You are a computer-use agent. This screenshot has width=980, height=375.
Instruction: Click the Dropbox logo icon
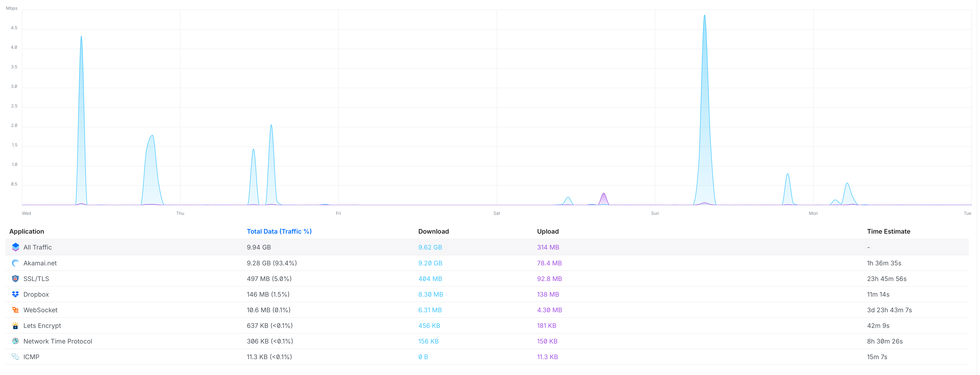pyautogui.click(x=15, y=294)
